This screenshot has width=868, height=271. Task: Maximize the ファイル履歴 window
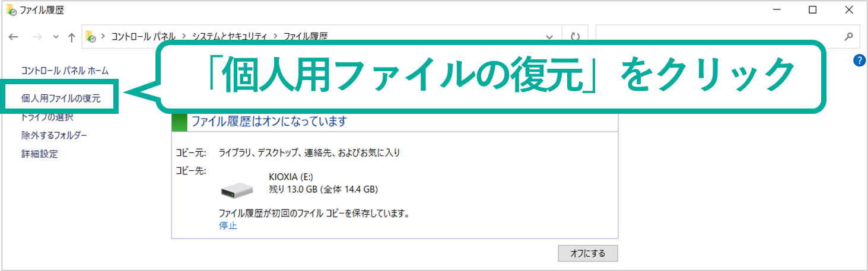813,10
